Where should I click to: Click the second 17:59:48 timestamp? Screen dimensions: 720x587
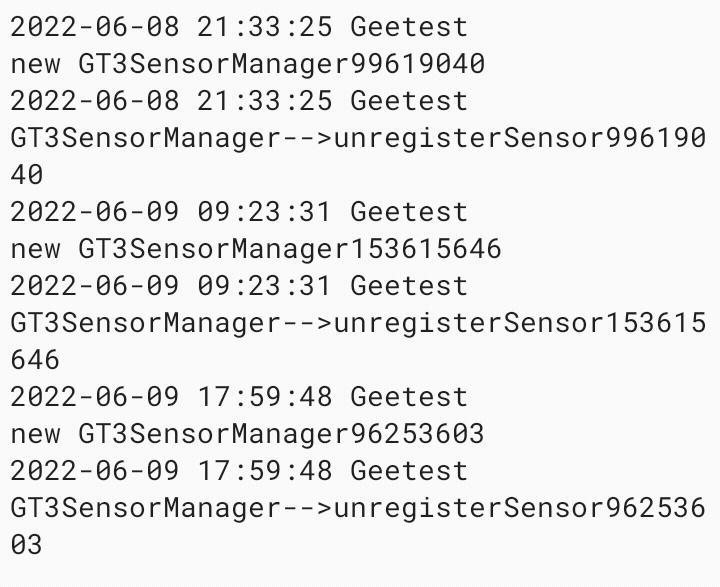[262, 471]
